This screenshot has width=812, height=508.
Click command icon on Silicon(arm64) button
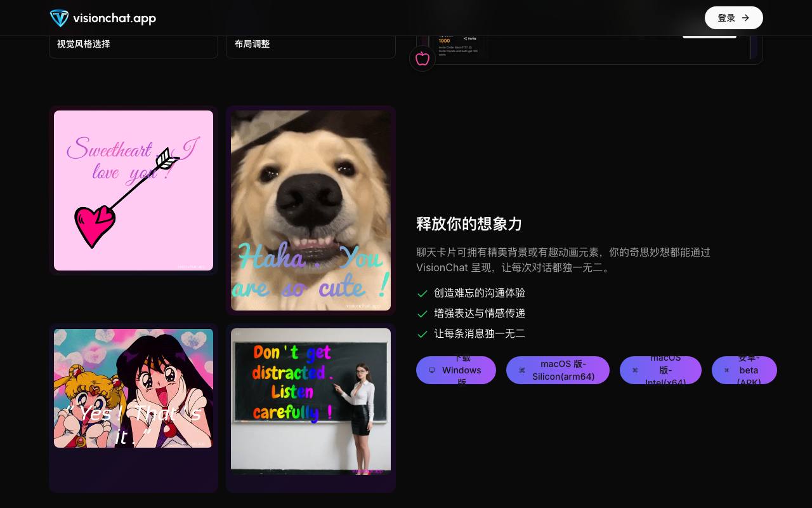pyautogui.click(x=522, y=370)
